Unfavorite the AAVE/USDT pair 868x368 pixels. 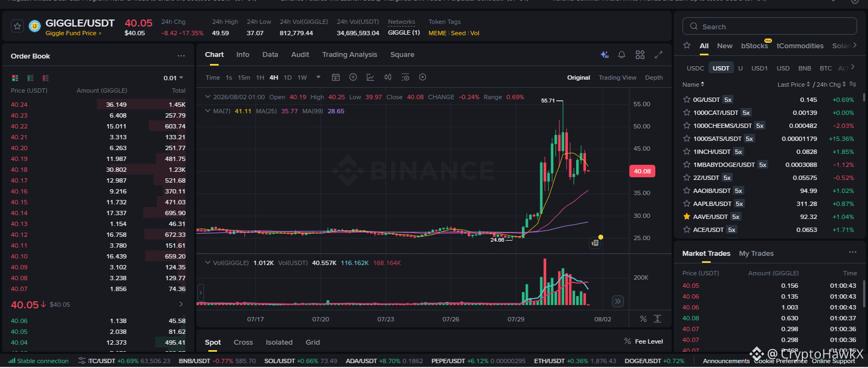point(687,217)
